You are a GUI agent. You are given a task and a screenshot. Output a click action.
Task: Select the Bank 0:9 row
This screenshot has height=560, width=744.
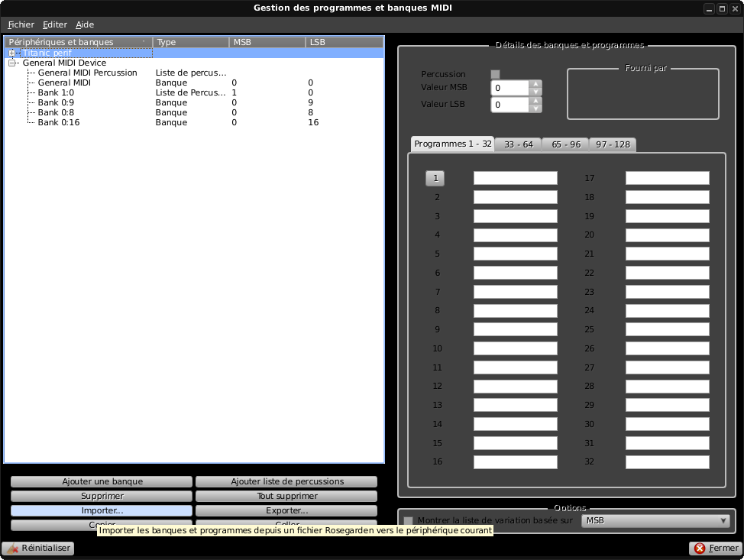(193, 102)
